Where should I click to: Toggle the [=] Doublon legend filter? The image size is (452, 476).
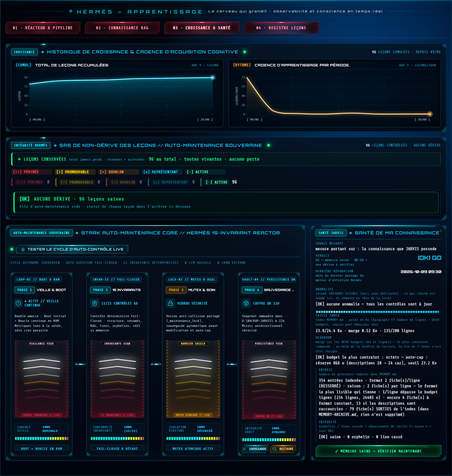(119, 172)
